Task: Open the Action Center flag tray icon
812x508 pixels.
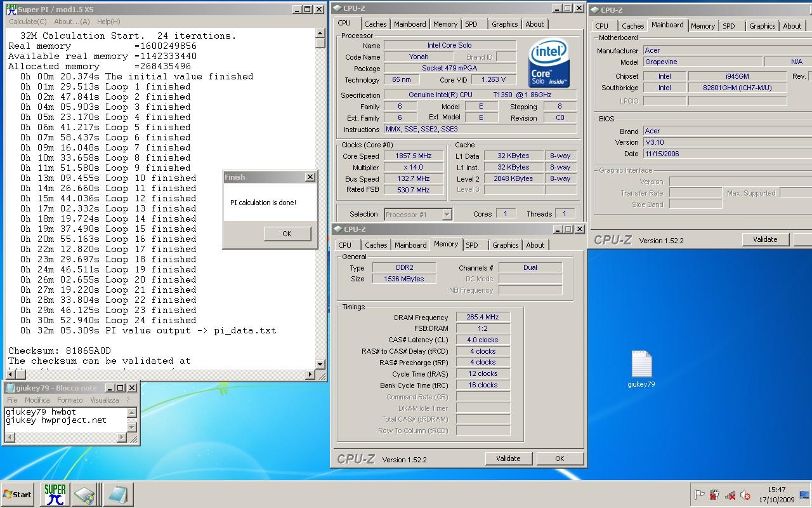Action: point(699,495)
